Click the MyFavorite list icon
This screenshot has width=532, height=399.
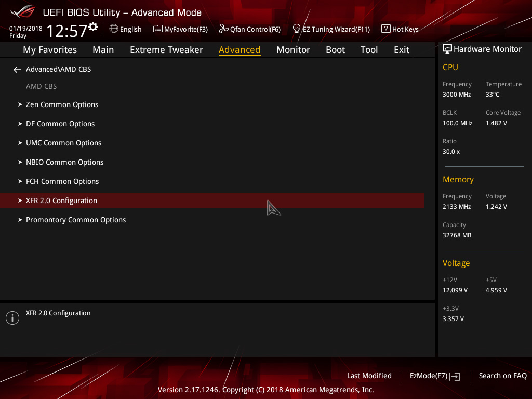pyautogui.click(x=158, y=29)
